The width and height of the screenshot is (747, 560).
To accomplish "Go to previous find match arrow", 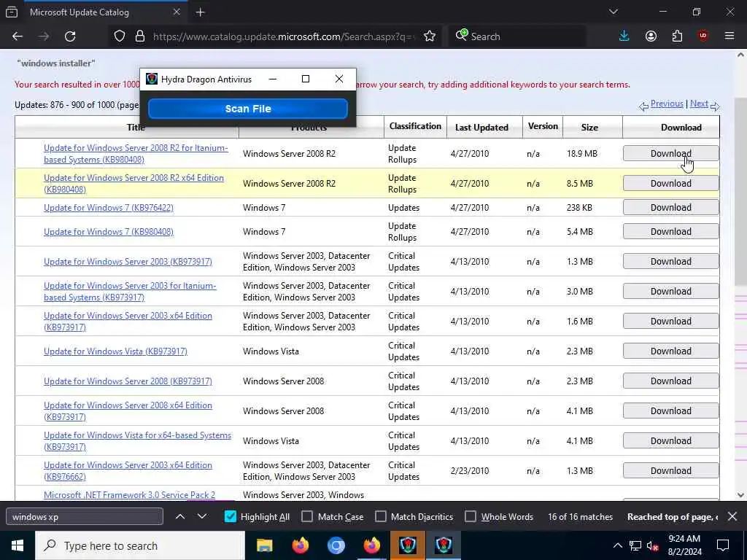I will point(180,516).
